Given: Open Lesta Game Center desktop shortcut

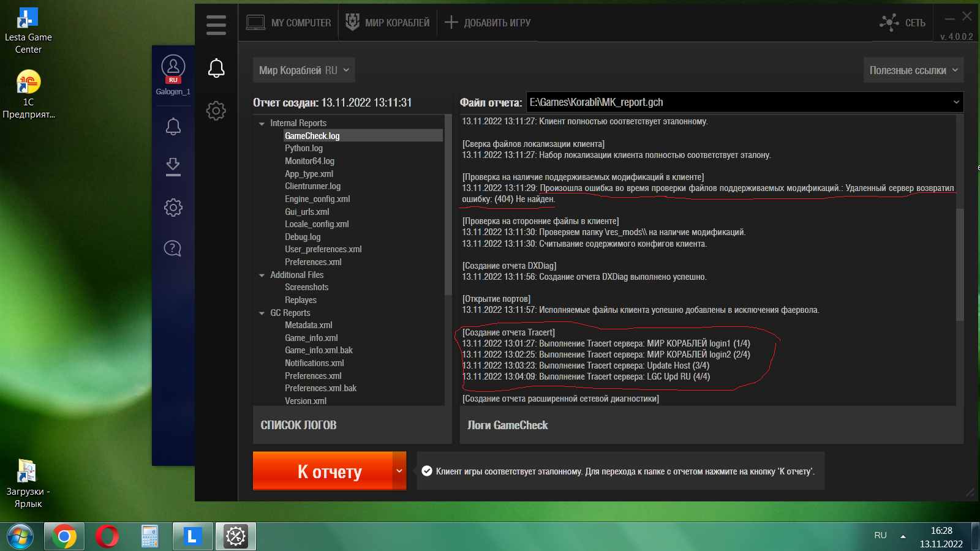Looking at the screenshot, I should click(28, 31).
